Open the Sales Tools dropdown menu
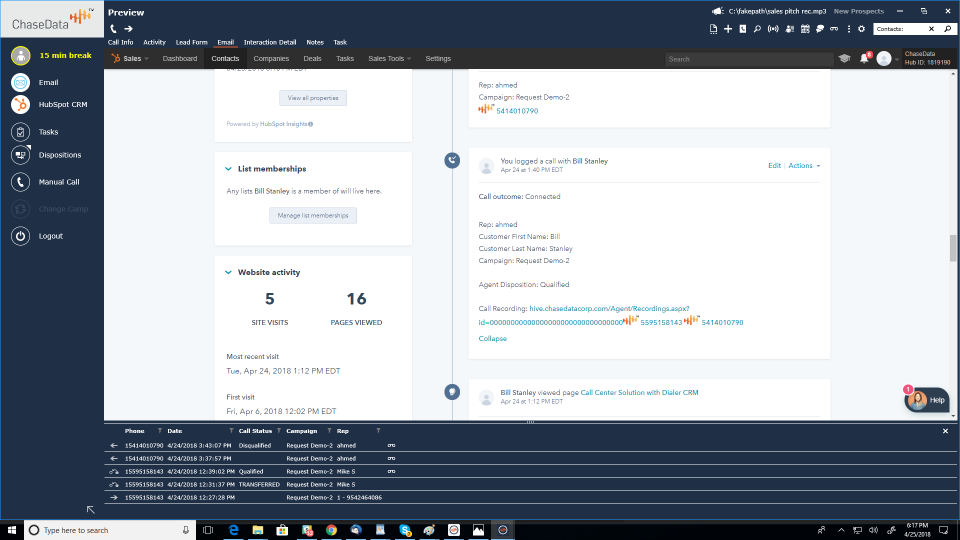The image size is (960, 540). click(389, 59)
